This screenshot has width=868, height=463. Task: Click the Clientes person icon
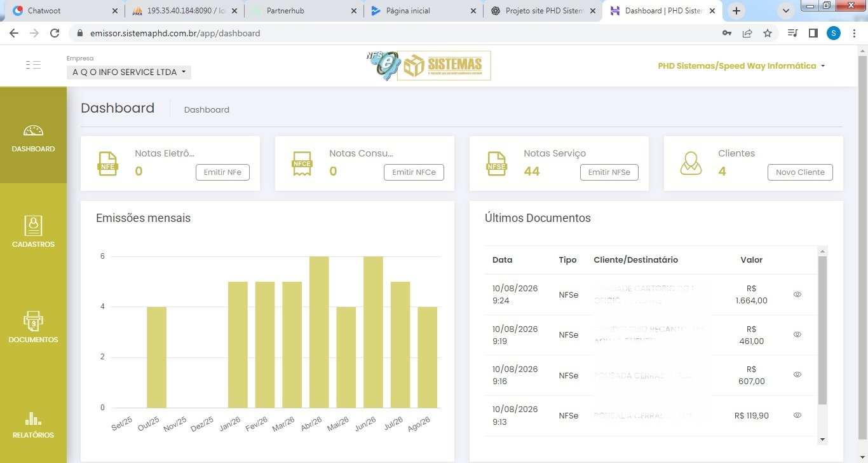[691, 163]
